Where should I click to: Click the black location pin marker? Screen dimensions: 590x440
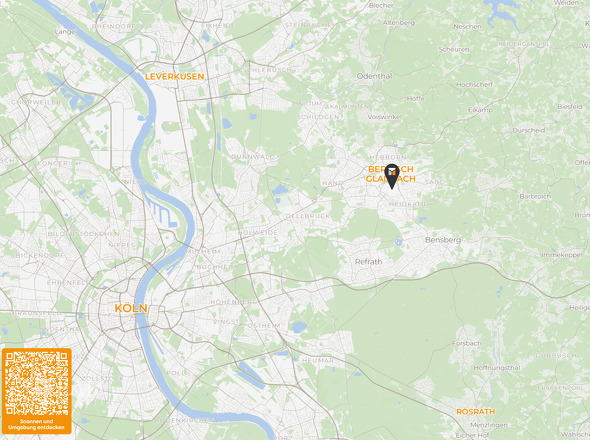pos(392,176)
